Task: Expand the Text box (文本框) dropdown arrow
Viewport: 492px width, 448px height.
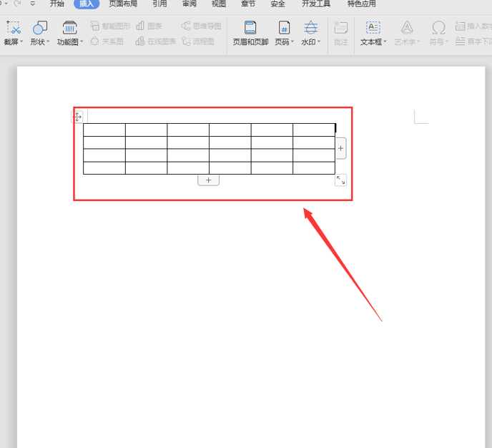Action: (x=385, y=42)
